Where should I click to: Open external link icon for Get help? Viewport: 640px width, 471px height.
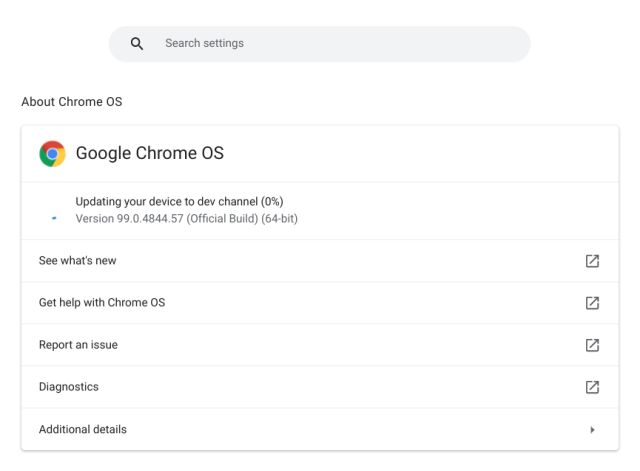tap(592, 303)
